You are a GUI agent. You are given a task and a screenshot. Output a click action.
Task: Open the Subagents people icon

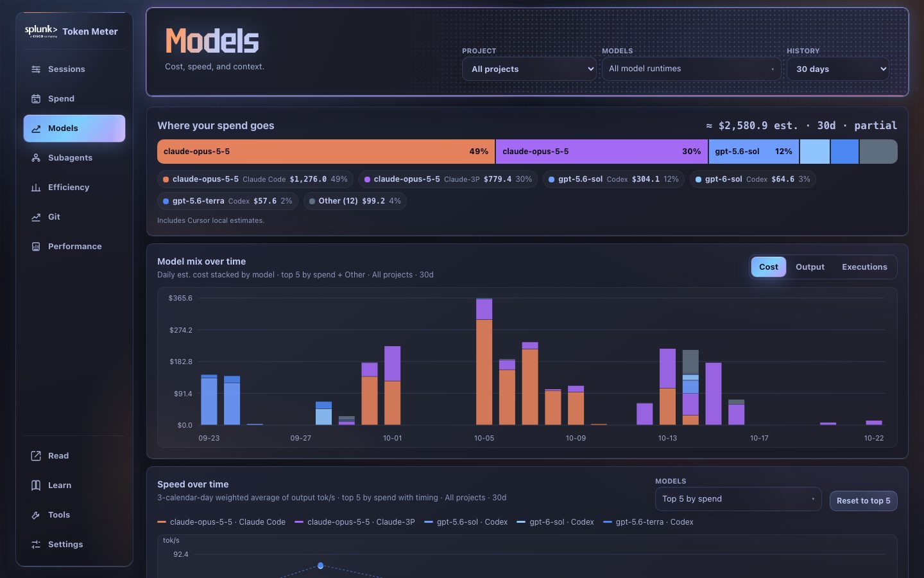(36, 158)
